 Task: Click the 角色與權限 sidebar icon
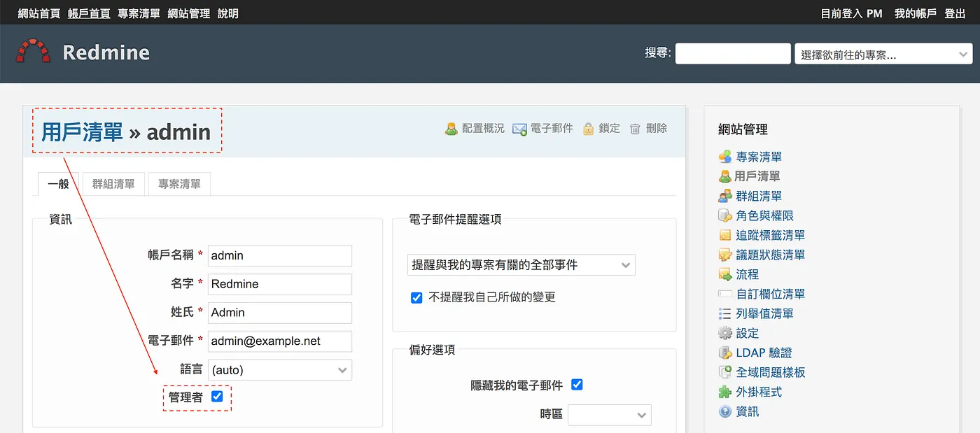click(725, 215)
